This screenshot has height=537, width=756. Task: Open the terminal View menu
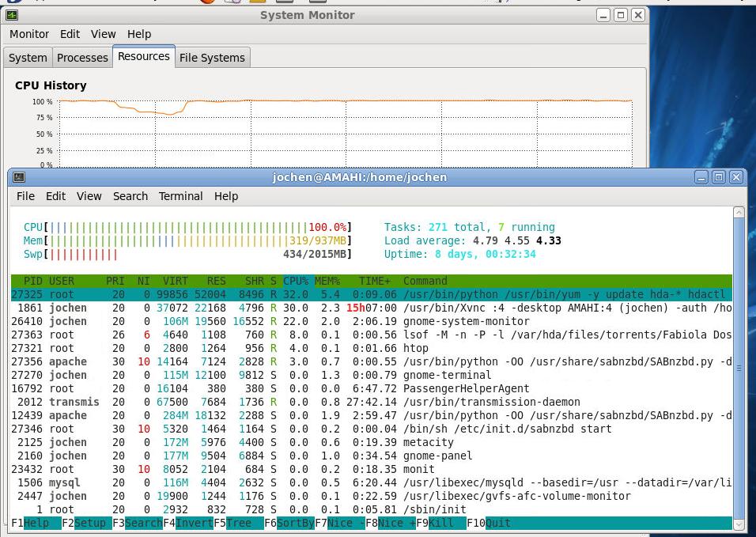click(x=89, y=196)
